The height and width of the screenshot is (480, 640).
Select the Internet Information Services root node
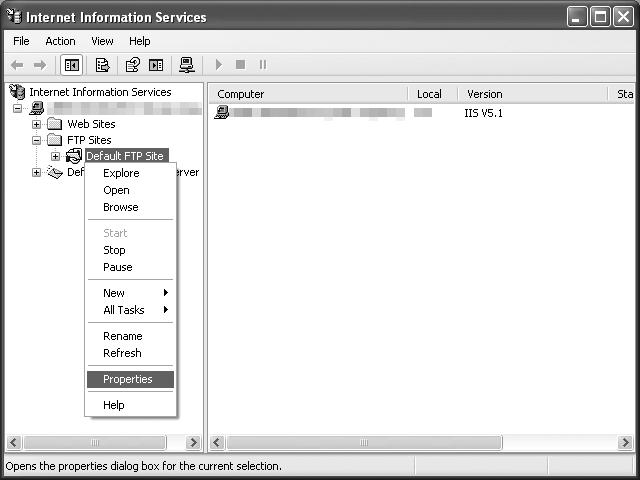click(x=100, y=92)
